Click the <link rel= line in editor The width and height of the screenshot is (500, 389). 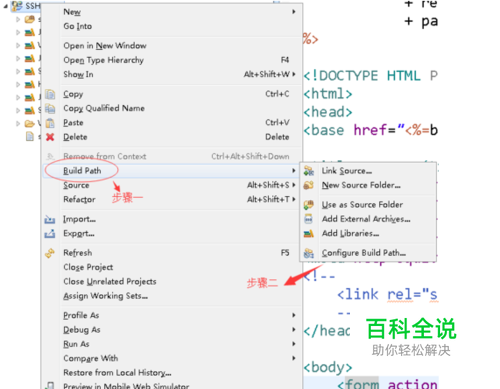[x=388, y=295]
